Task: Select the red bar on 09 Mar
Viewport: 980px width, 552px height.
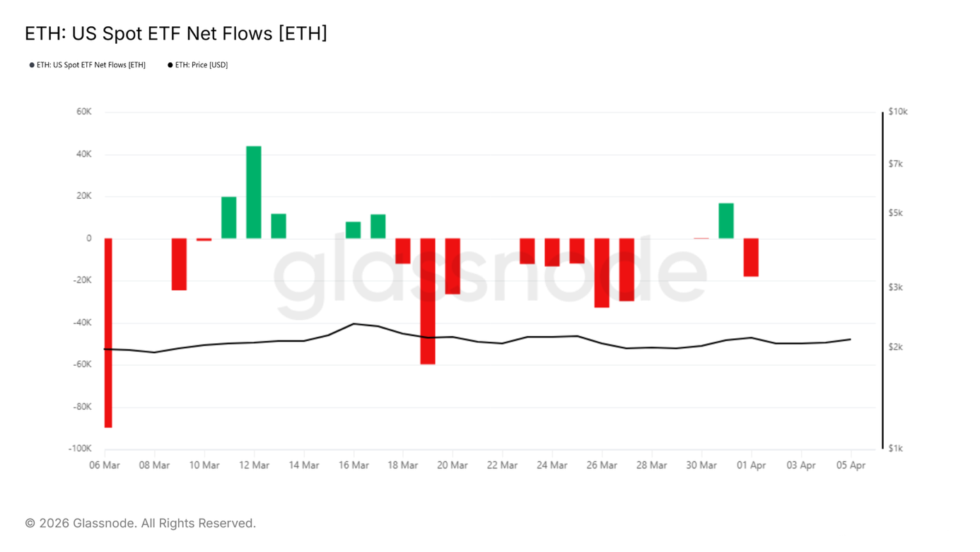Action: click(x=179, y=264)
